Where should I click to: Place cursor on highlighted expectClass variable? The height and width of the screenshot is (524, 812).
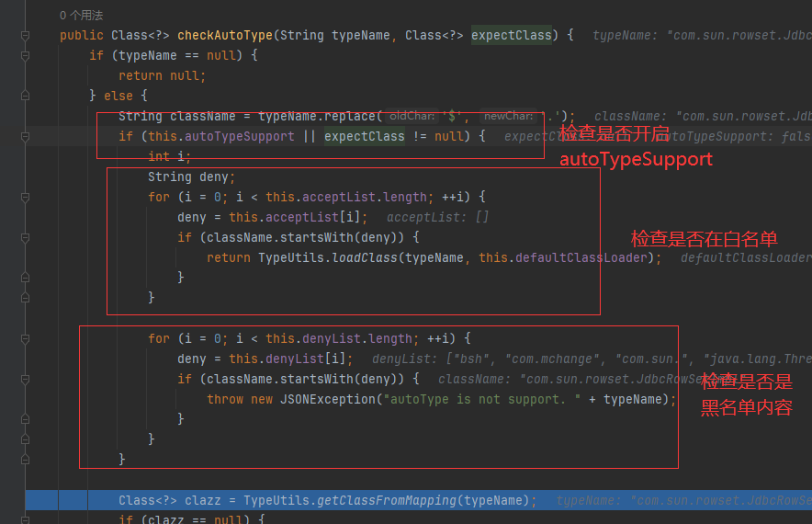click(364, 137)
